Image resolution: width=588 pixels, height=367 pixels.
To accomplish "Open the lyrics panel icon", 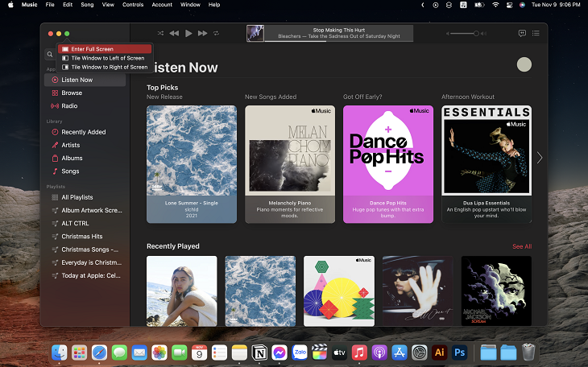I will 522,33.
